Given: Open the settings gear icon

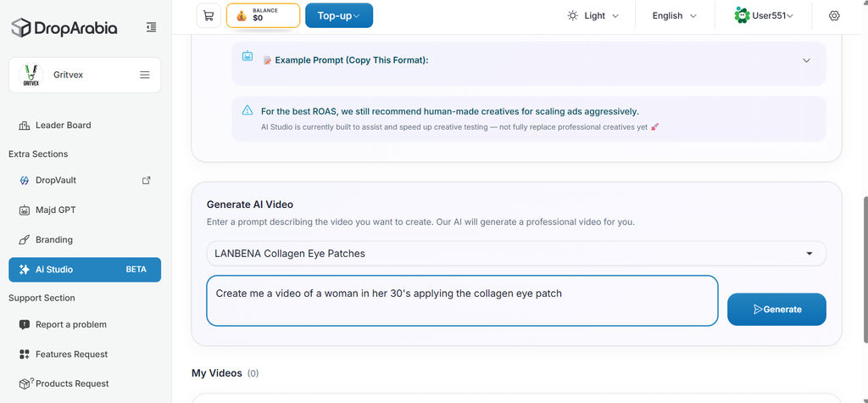Looking at the screenshot, I should [x=834, y=15].
